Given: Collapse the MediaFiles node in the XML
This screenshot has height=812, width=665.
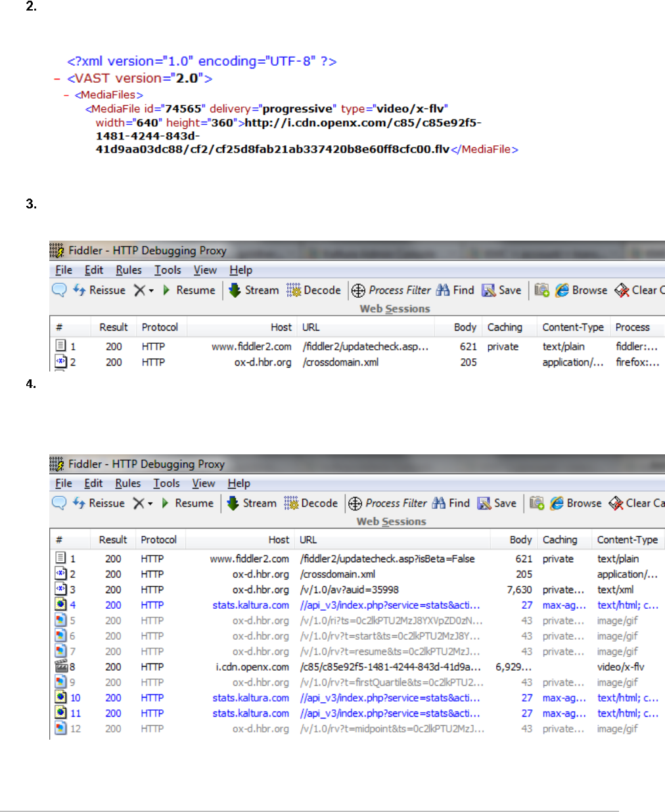Looking at the screenshot, I should click(66, 95).
